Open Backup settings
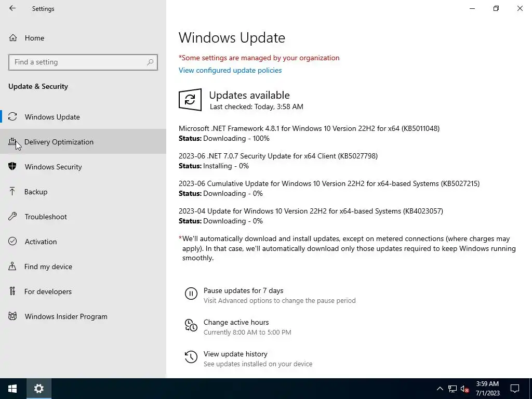This screenshot has width=532, height=399. pos(83,192)
